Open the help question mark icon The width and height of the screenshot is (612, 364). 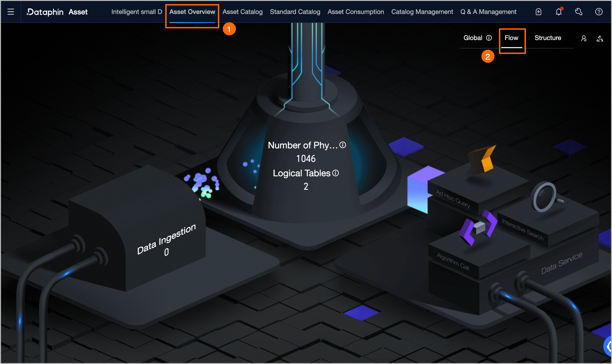[599, 11]
